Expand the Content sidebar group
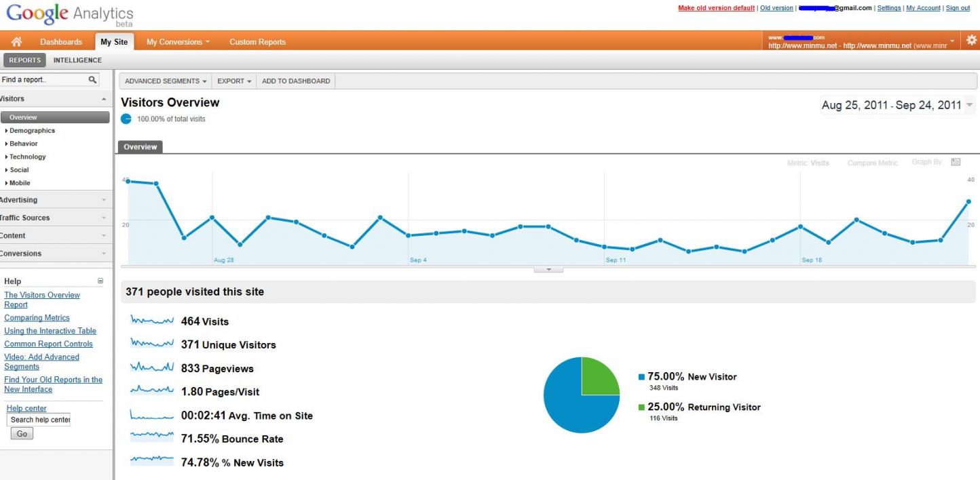This screenshot has width=980, height=480. (x=56, y=235)
